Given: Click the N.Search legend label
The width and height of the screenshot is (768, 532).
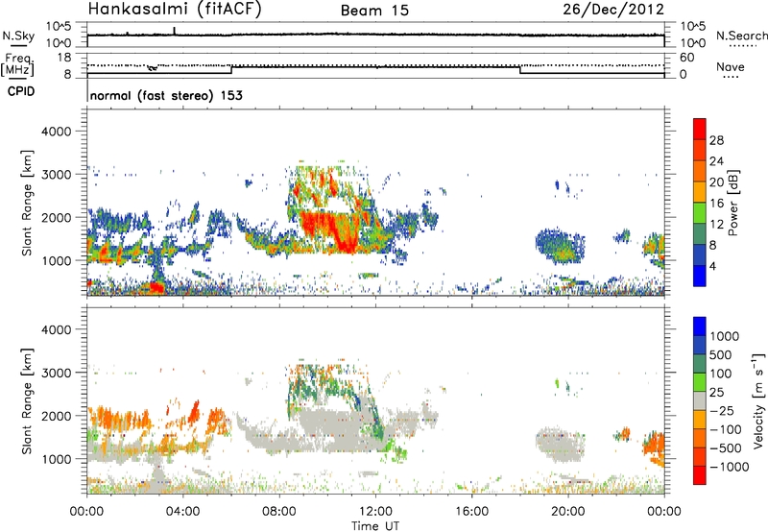Looking at the screenshot, I should pos(741,36).
